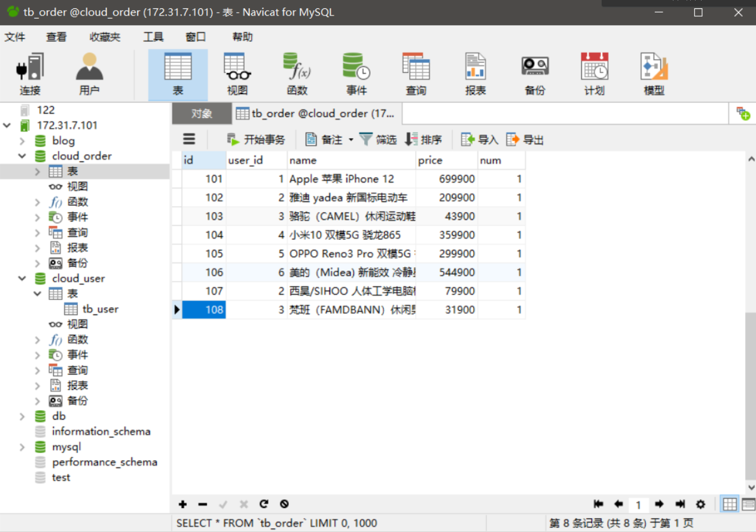Screen dimensions: 756x532
Task: Delete record with minus icon
Action: (203, 504)
